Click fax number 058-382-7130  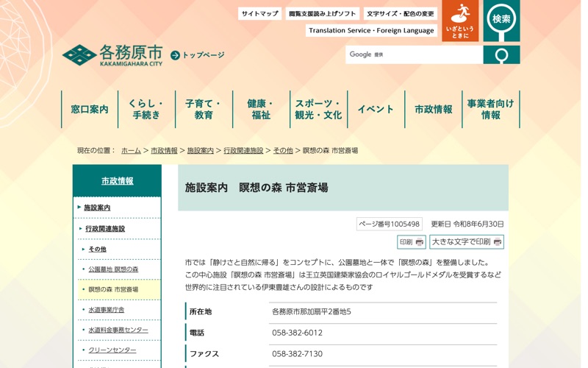tap(297, 354)
